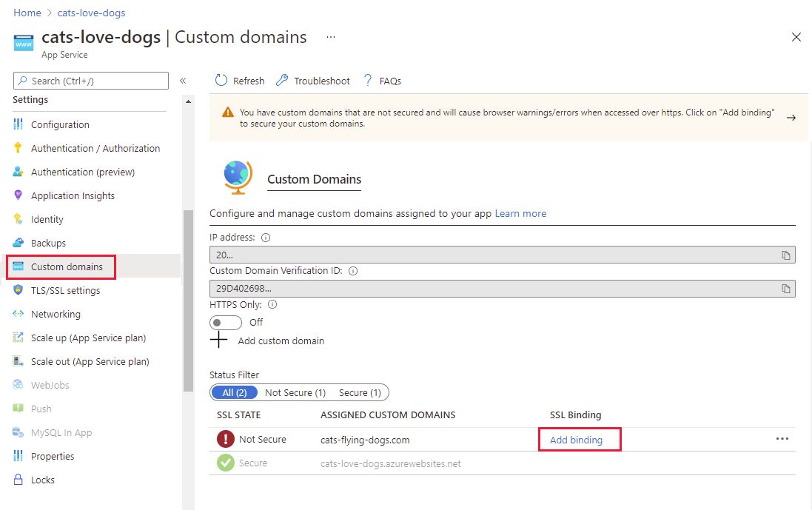
Task: Open Configuration settings in sidebar
Action: click(x=60, y=125)
